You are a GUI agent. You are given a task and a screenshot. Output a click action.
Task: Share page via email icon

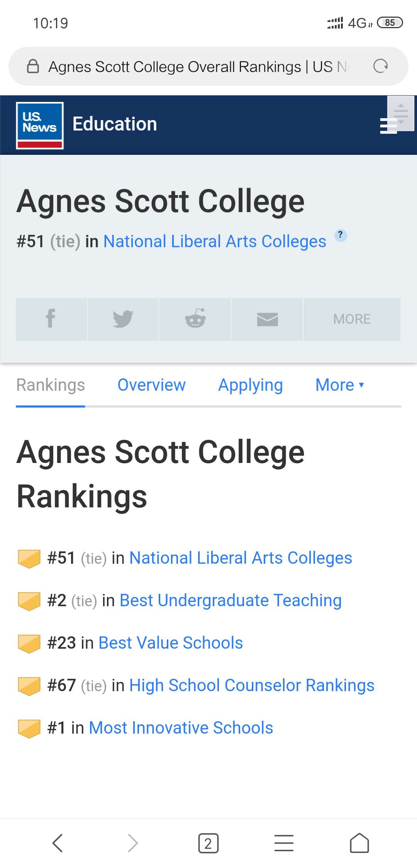click(x=267, y=319)
